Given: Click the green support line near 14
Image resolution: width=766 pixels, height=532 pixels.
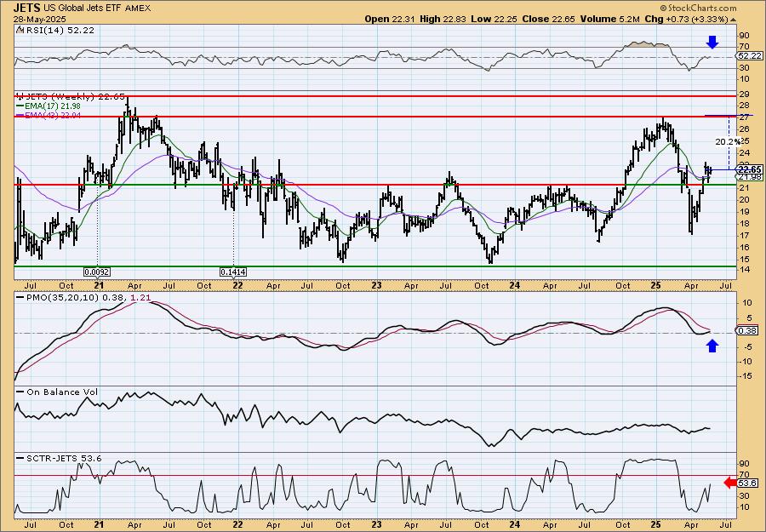Looking at the screenshot, I should point(374,266).
